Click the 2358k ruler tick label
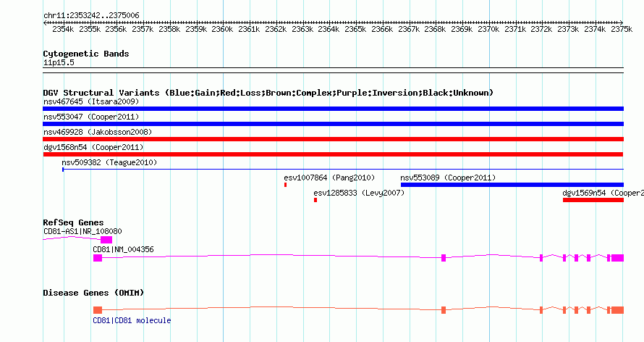Image resolution: width=644 pixels, height=342 pixels. pyautogui.click(x=169, y=29)
